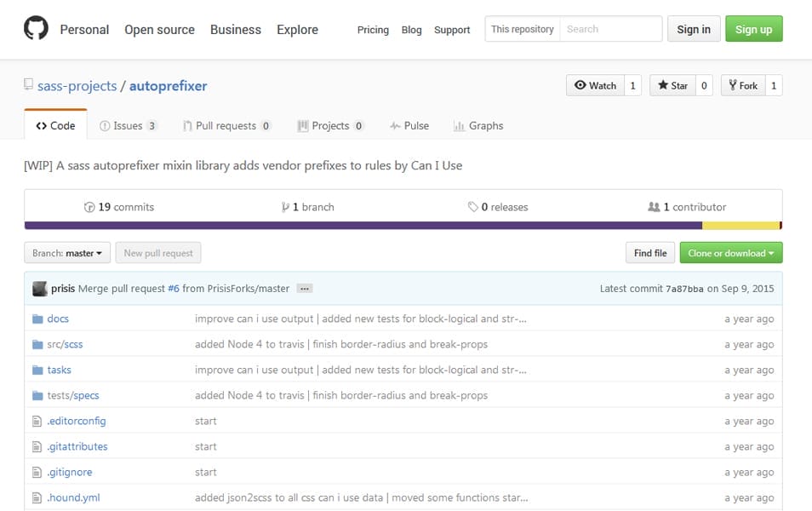Click the This repository search scope label
The width and height of the screenshot is (812, 511).
click(x=523, y=29)
